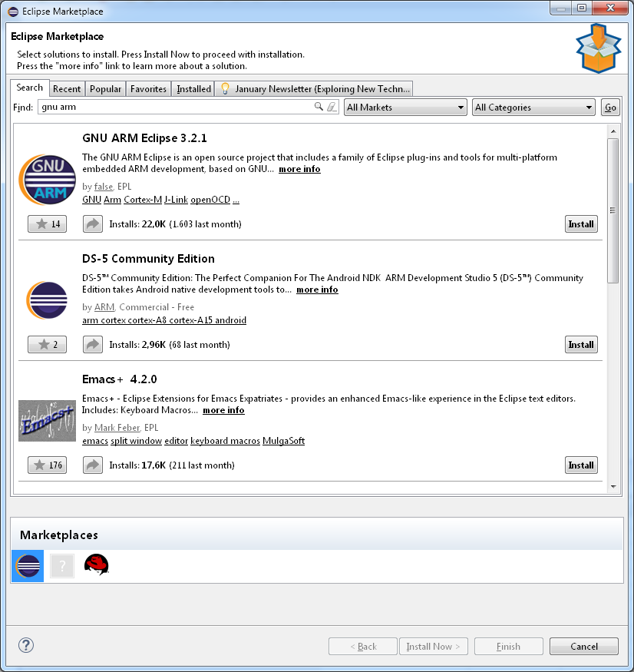Star the Emacs+ plugin showing 176
634x672 pixels.
pos(47,465)
